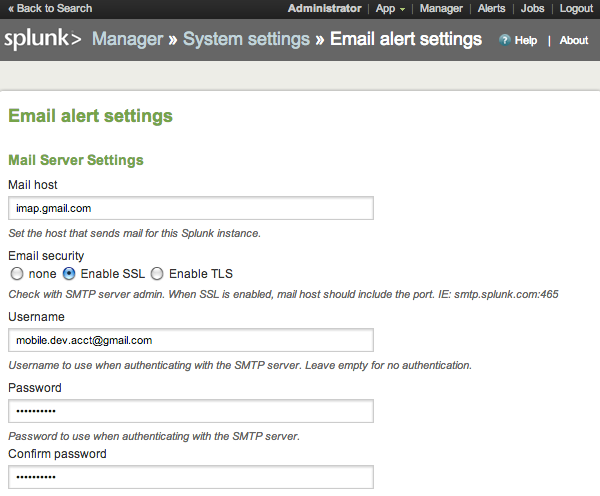The image size is (600, 496).
Task: Click the 'Username' field label
Action: point(36,317)
